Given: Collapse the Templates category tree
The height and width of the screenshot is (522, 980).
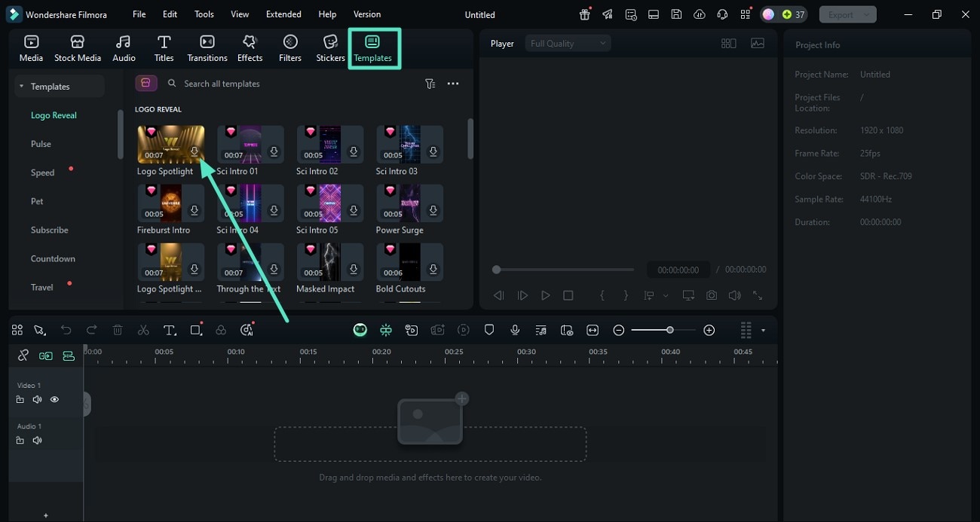Looking at the screenshot, I should coord(21,87).
